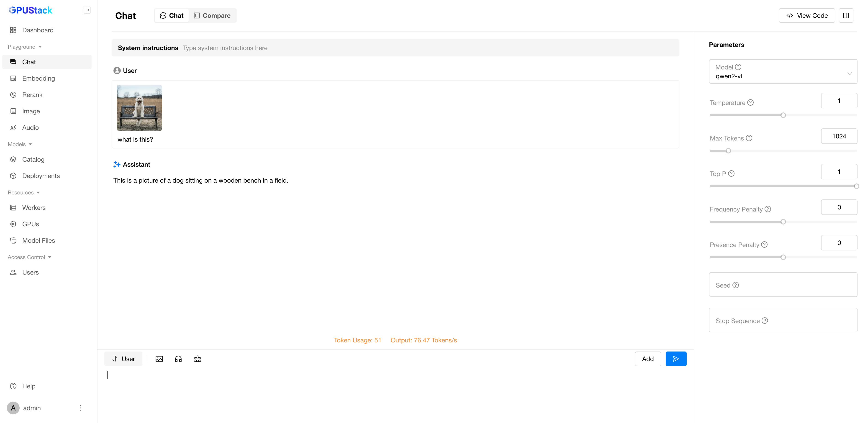Screen dimensions: 868x423
Task: Toggle the parameters panel layout icon
Action: coord(846,15)
